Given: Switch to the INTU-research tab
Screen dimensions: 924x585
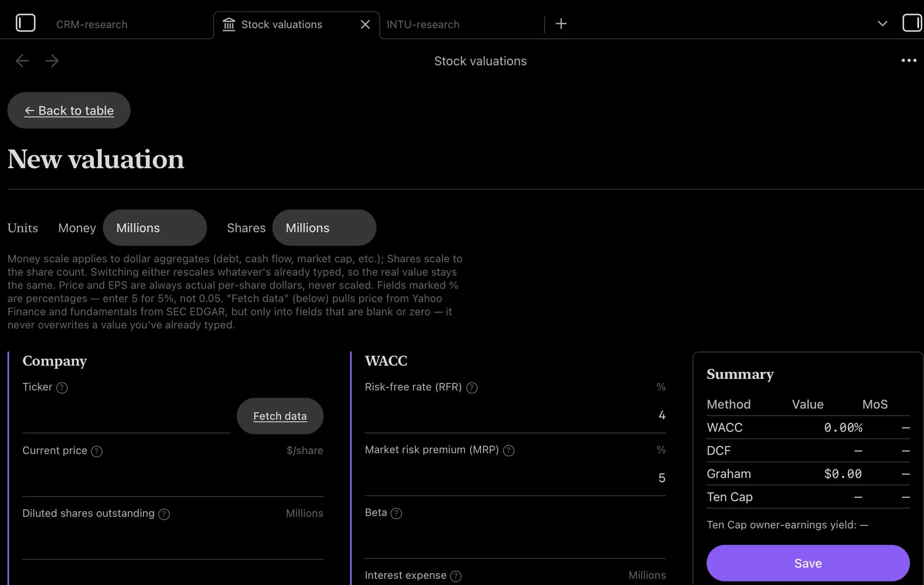Looking at the screenshot, I should (x=423, y=24).
